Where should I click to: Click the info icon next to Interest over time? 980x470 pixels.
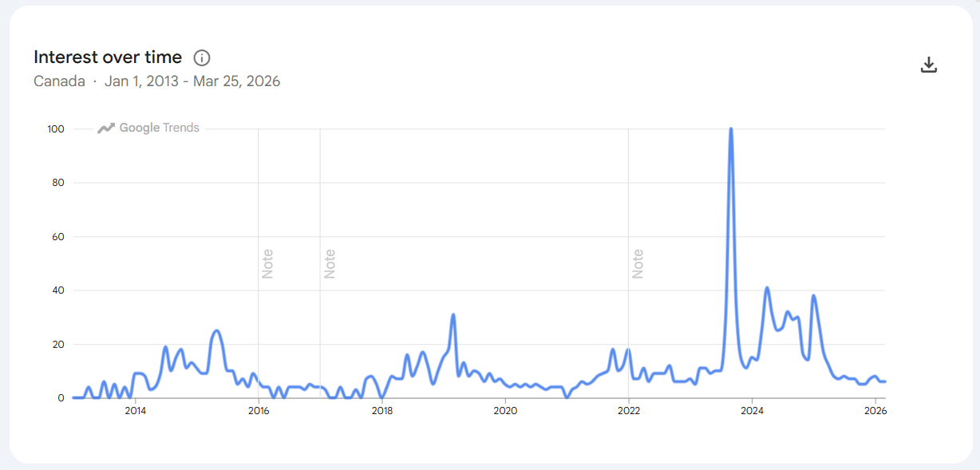(x=203, y=57)
